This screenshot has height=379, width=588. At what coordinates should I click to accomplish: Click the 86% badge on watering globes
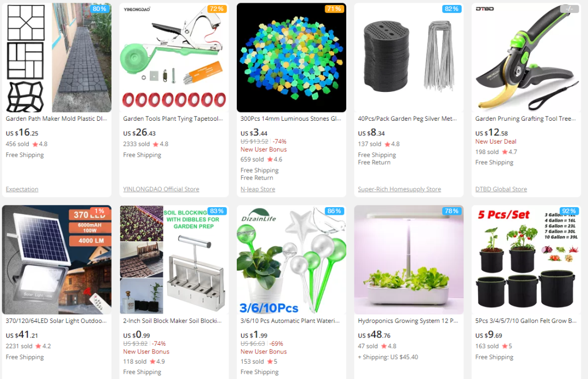[x=334, y=211]
